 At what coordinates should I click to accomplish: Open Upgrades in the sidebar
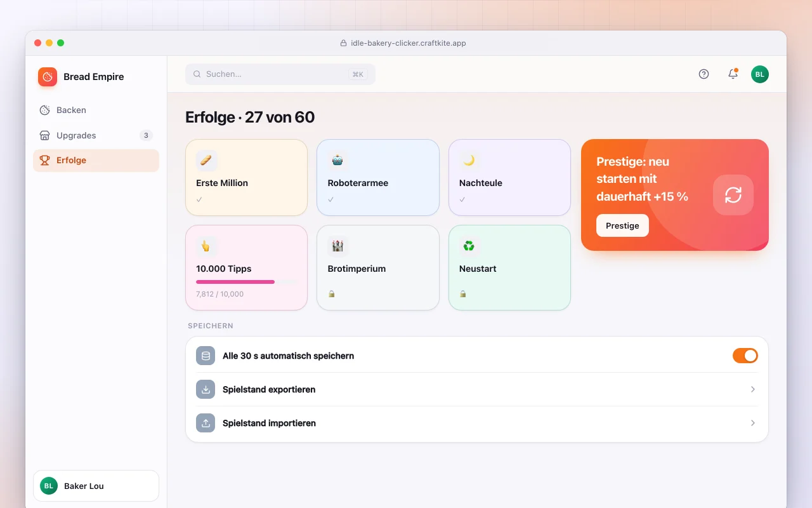click(x=96, y=135)
